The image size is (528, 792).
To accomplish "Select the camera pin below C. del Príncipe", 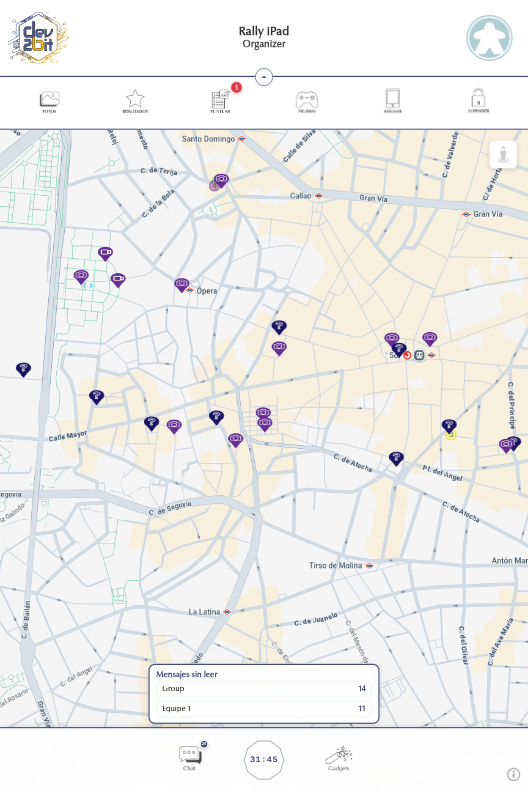I will coord(506,445).
